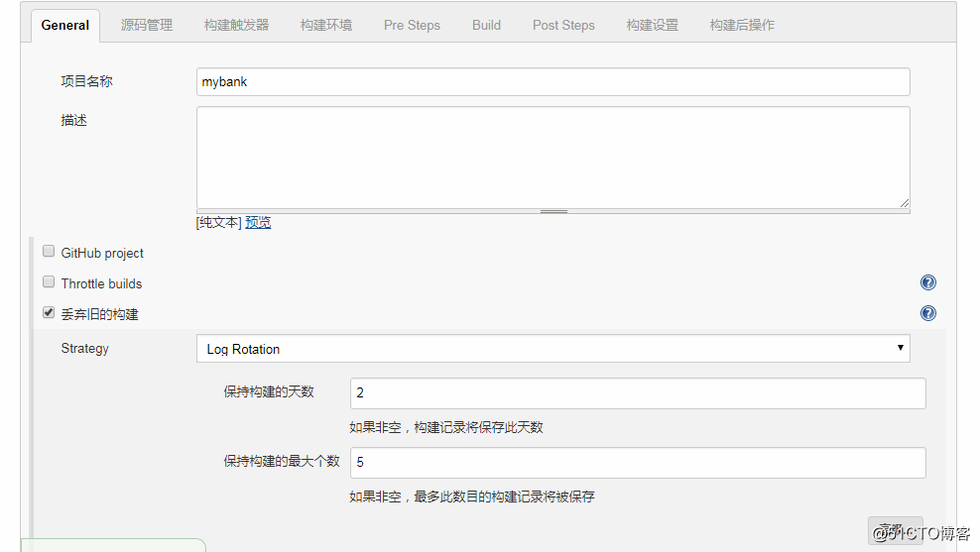This screenshot has width=980, height=552.
Task: Enable the GitHub project checkbox
Action: (49, 252)
